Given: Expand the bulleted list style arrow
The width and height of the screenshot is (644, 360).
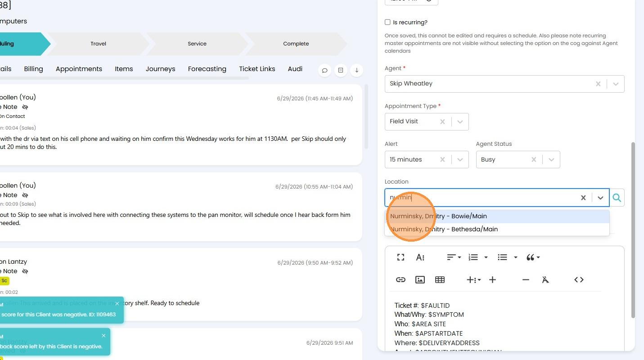Looking at the screenshot, I should (x=516, y=257).
